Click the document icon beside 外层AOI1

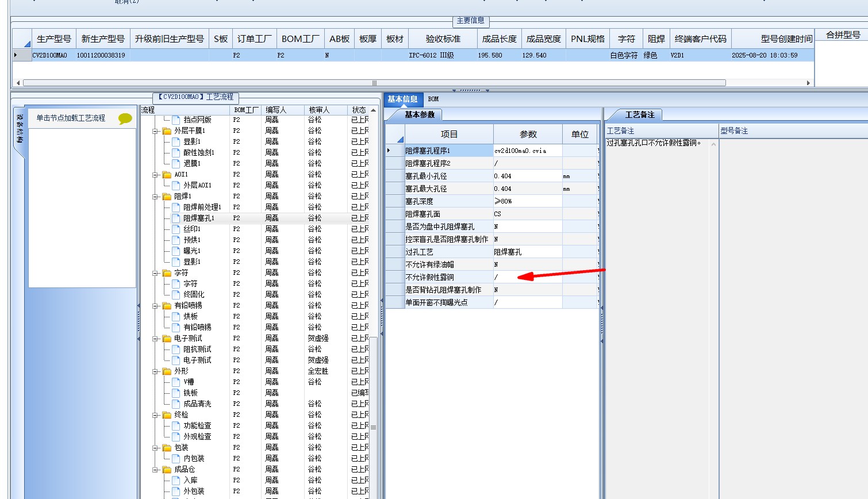point(176,185)
